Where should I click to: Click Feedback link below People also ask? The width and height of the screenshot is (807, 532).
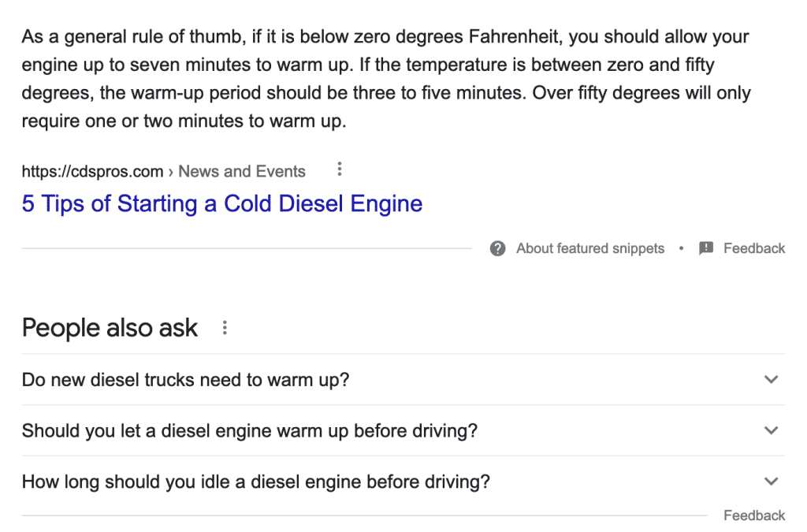pyautogui.click(x=754, y=515)
